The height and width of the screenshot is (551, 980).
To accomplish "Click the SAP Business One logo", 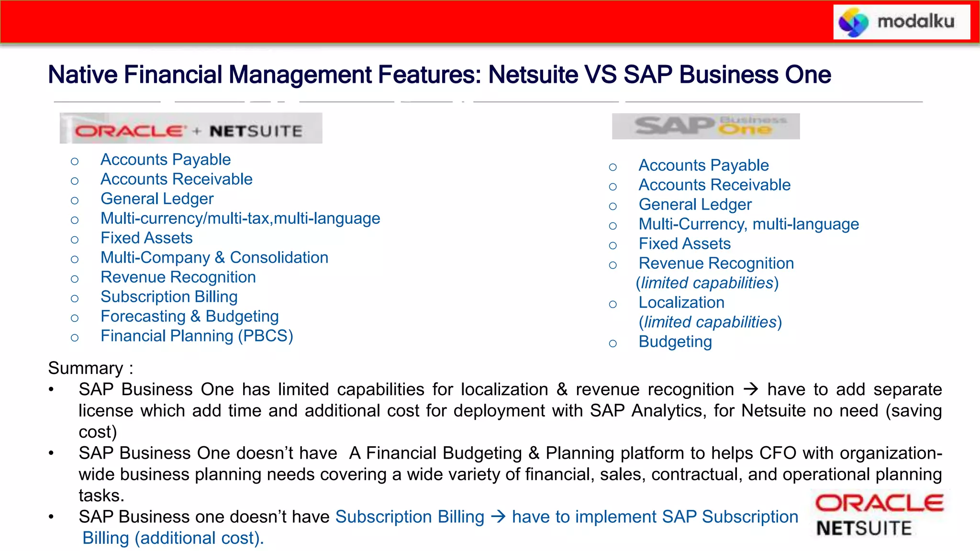I will (705, 126).
